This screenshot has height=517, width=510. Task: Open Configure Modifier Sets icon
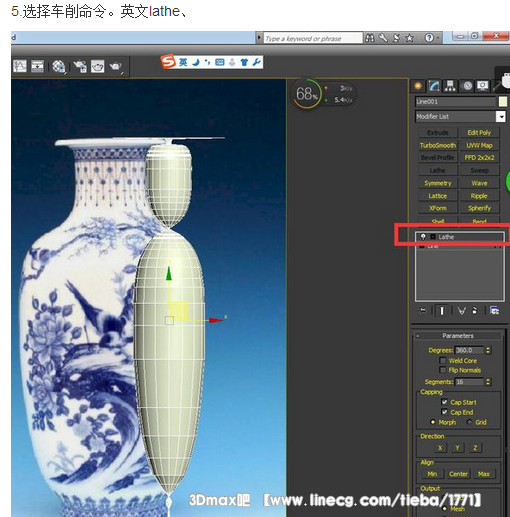coord(495,311)
